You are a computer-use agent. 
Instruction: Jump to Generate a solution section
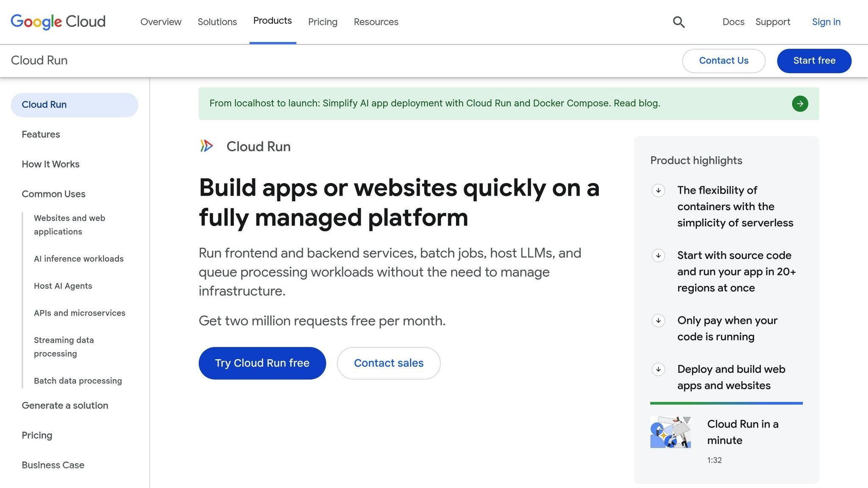65,405
